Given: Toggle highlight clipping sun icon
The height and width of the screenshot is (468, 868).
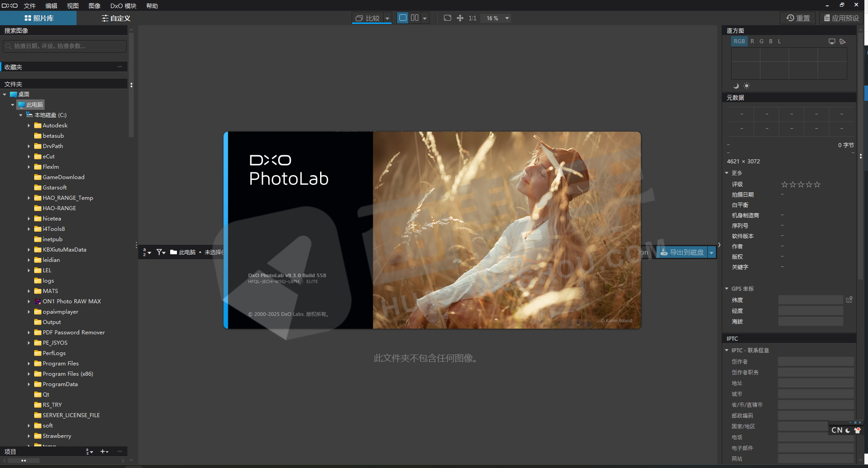Looking at the screenshot, I should pyautogui.click(x=746, y=85).
